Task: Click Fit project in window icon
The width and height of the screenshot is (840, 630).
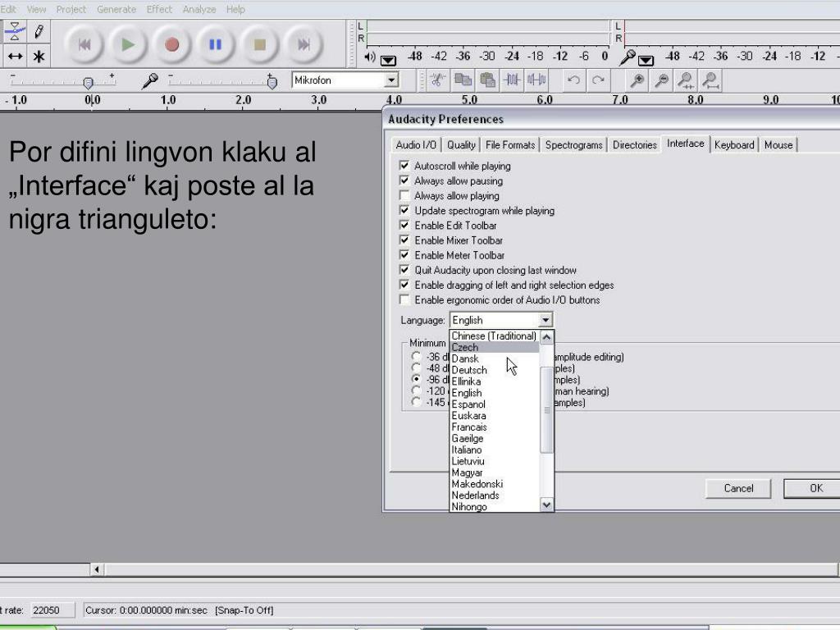Action: (x=710, y=80)
